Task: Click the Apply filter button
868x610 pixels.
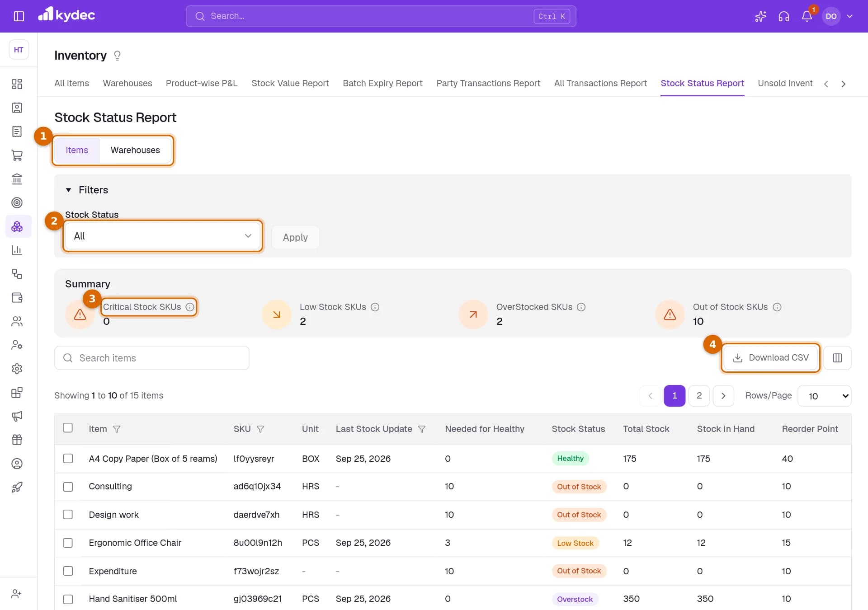Action: 295,237
